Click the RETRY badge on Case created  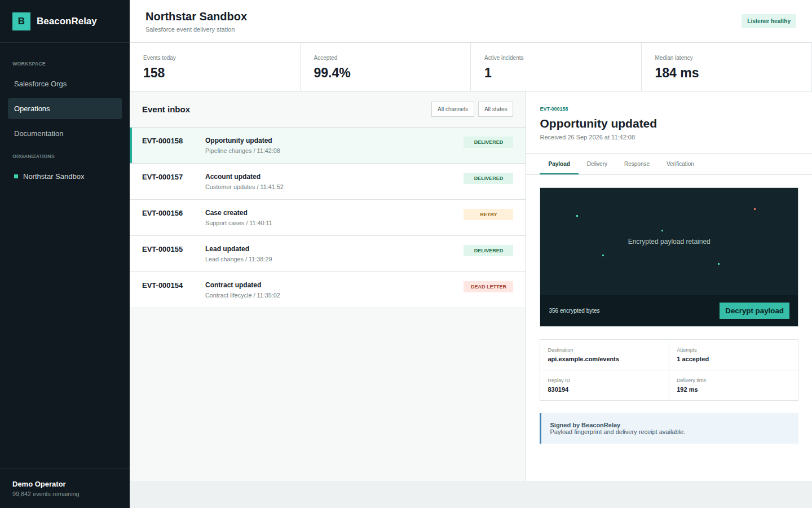(x=488, y=214)
